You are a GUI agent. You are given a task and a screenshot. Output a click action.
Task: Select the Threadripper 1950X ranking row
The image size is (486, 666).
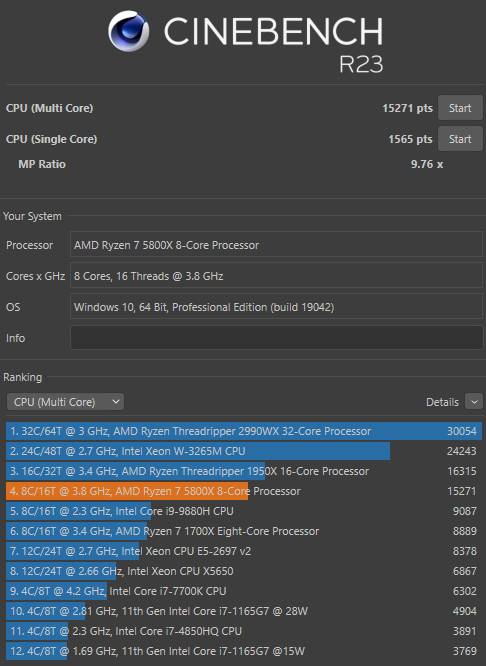coord(244,471)
